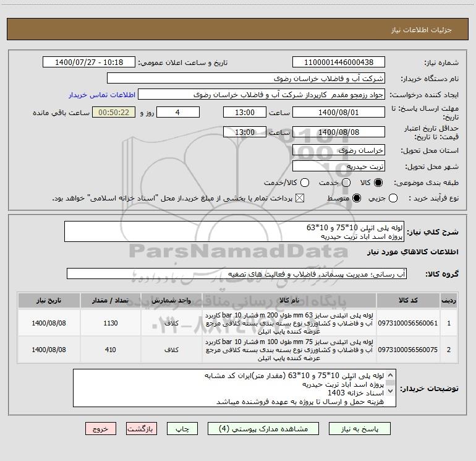Click the نام کالا column header

(289, 300)
